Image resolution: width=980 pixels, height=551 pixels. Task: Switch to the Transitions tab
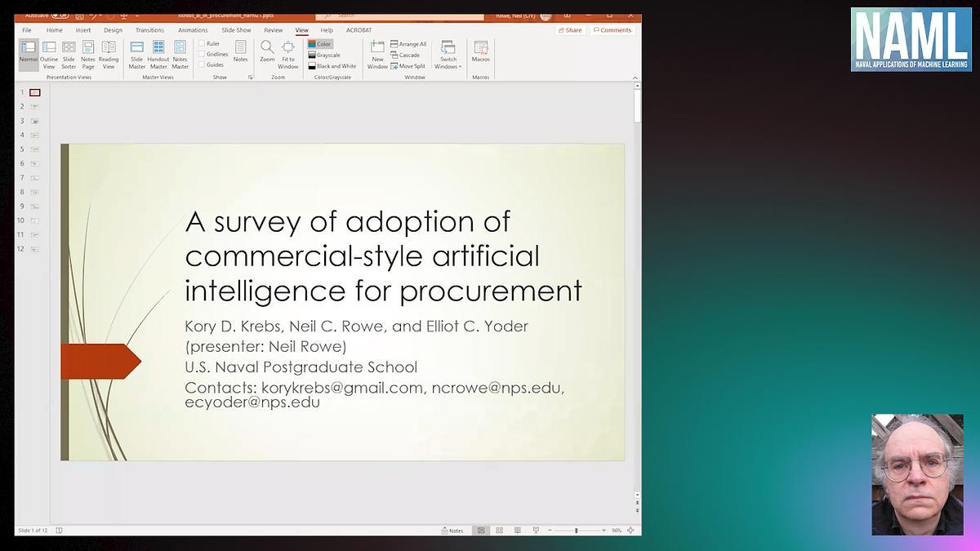click(149, 30)
